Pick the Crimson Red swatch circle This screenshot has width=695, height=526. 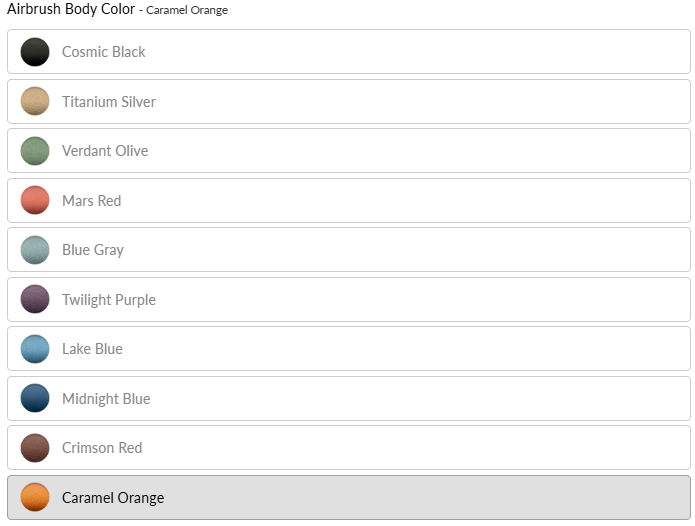(35, 448)
